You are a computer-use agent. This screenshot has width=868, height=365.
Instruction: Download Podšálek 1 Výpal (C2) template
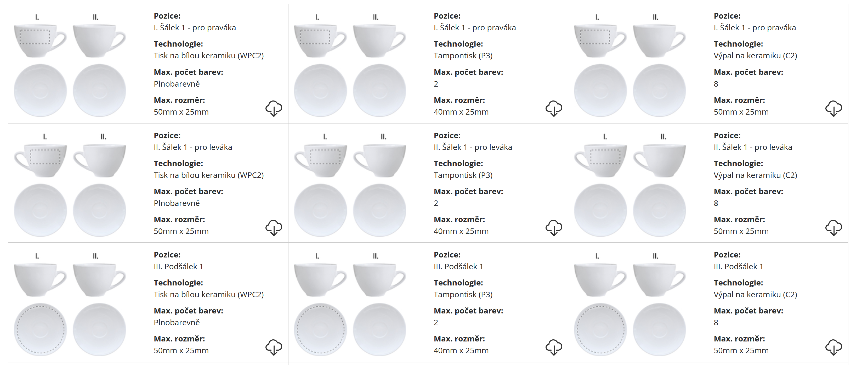tap(834, 347)
